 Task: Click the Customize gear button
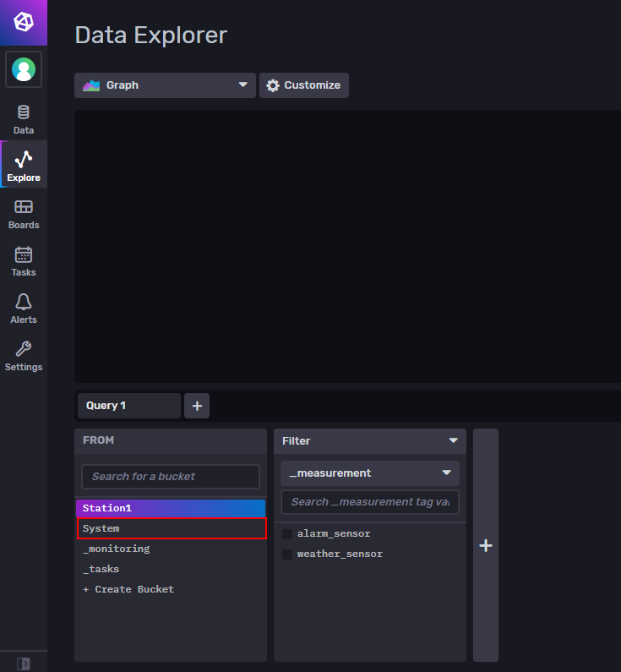(304, 85)
